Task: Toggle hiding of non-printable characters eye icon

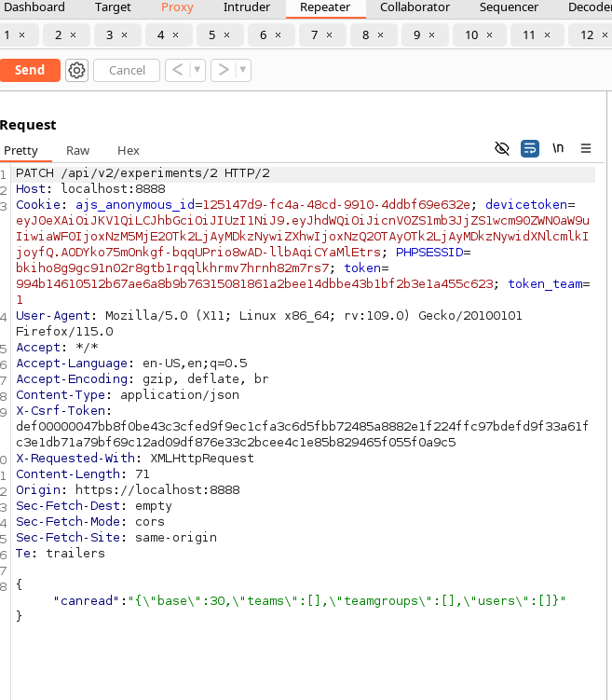Action: tap(502, 148)
